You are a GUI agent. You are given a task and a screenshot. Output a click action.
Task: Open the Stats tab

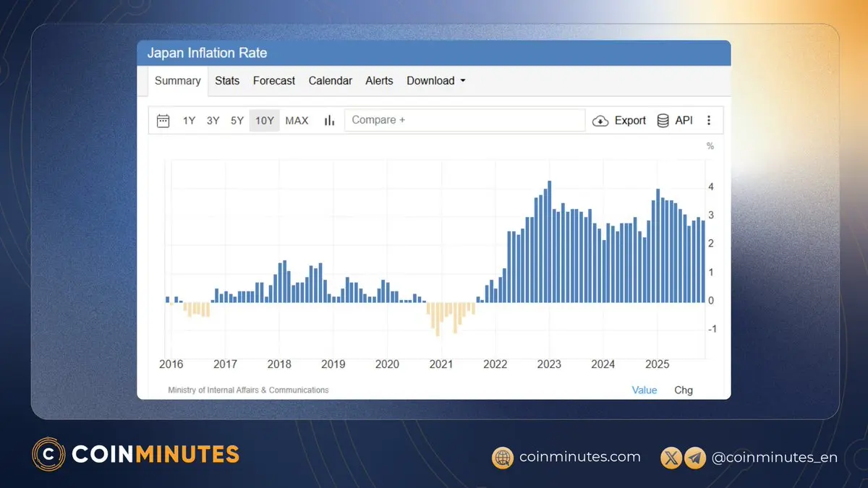pos(227,81)
